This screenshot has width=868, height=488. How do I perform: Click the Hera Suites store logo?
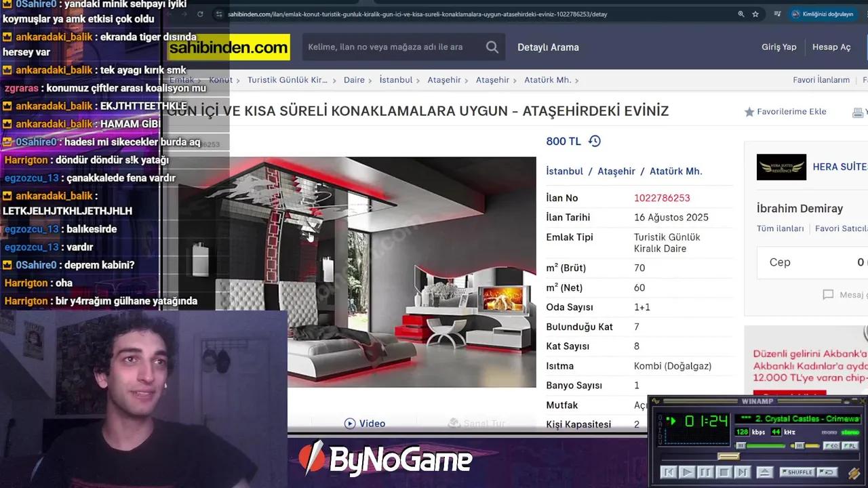click(781, 167)
